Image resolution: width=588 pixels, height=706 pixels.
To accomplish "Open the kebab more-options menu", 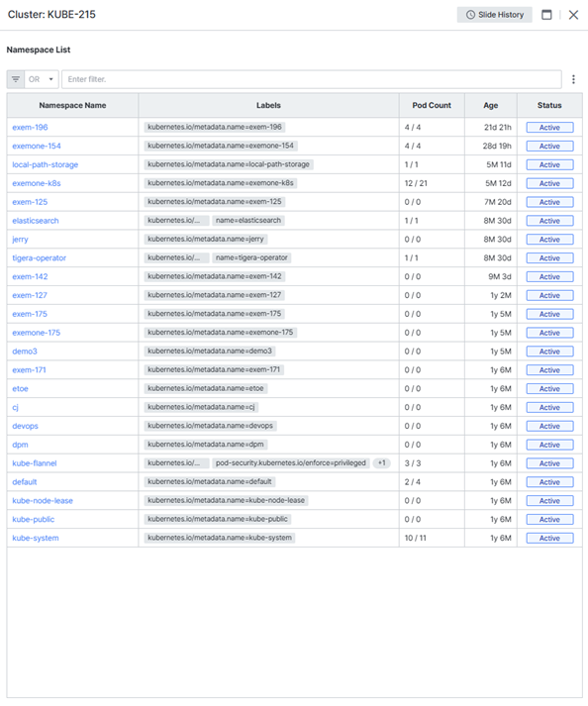I will 573,79.
